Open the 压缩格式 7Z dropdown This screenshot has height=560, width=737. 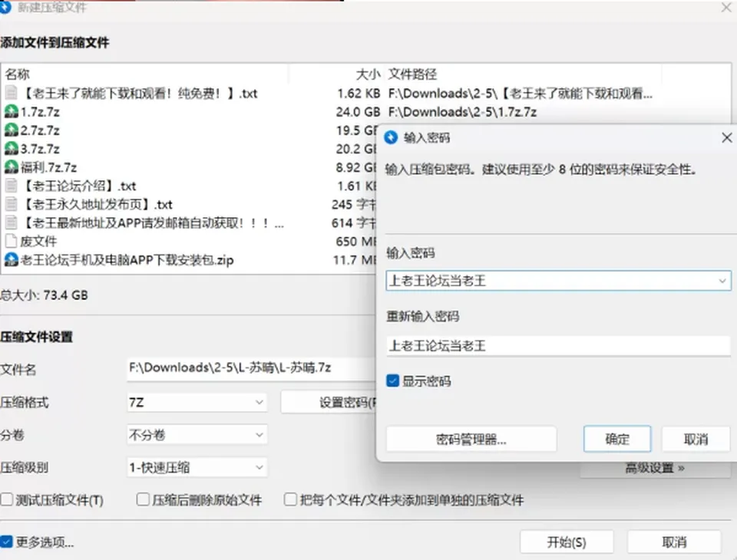pyautogui.click(x=197, y=403)
